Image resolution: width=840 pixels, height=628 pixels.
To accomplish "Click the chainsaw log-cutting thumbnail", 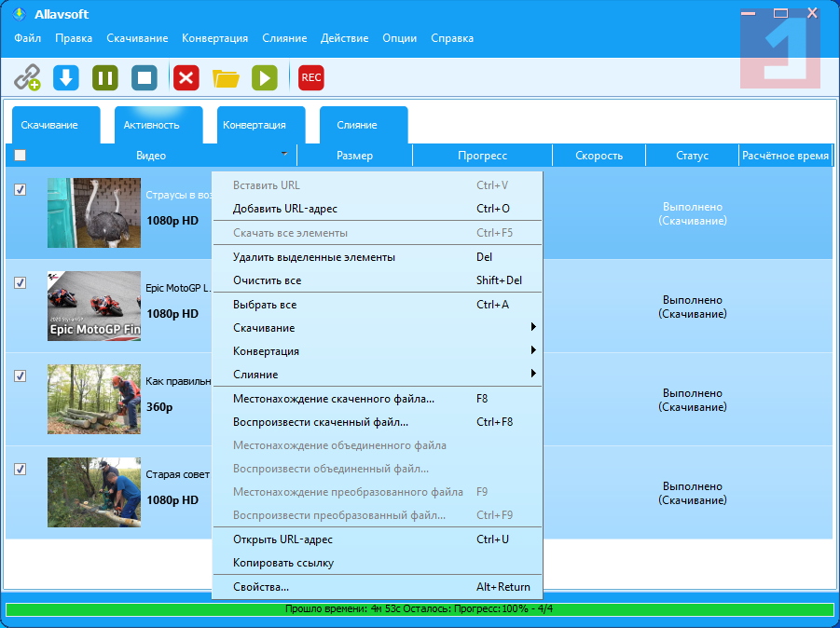I will click(94, 400).
